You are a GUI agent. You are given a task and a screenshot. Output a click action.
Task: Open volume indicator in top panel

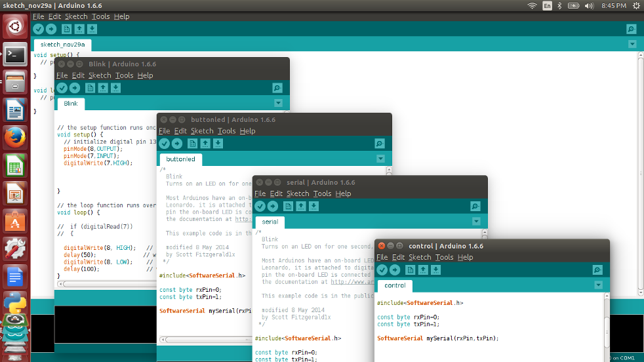[x=589, y=6]
